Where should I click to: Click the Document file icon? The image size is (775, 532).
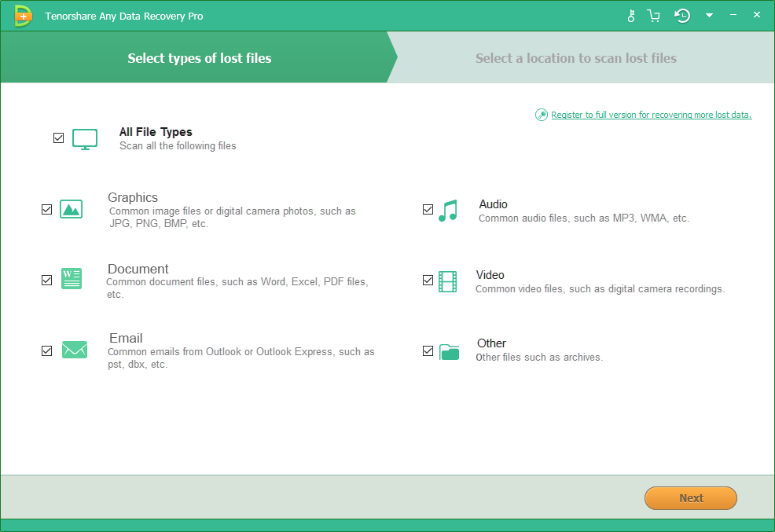72,278
